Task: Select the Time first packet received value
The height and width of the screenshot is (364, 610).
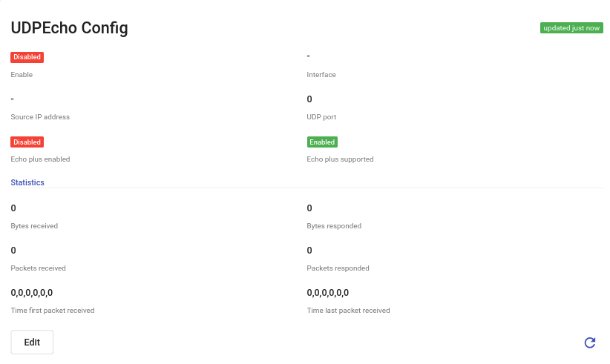Action: [32, 293]
